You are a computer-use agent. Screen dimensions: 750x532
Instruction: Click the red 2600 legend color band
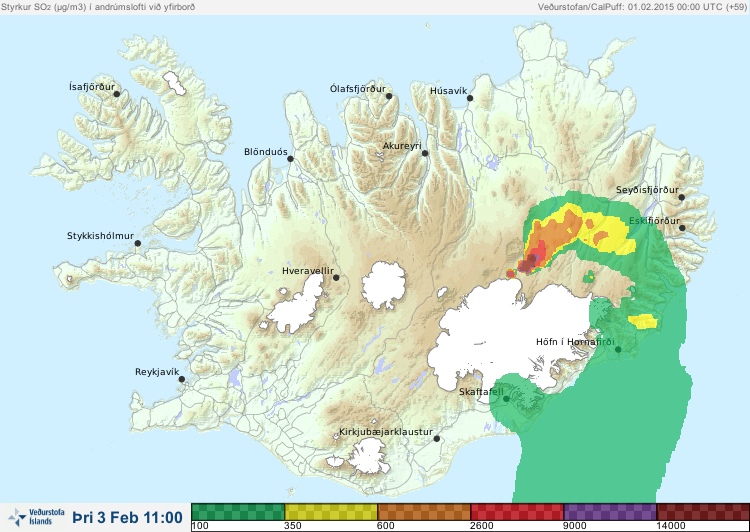(517, 512)
